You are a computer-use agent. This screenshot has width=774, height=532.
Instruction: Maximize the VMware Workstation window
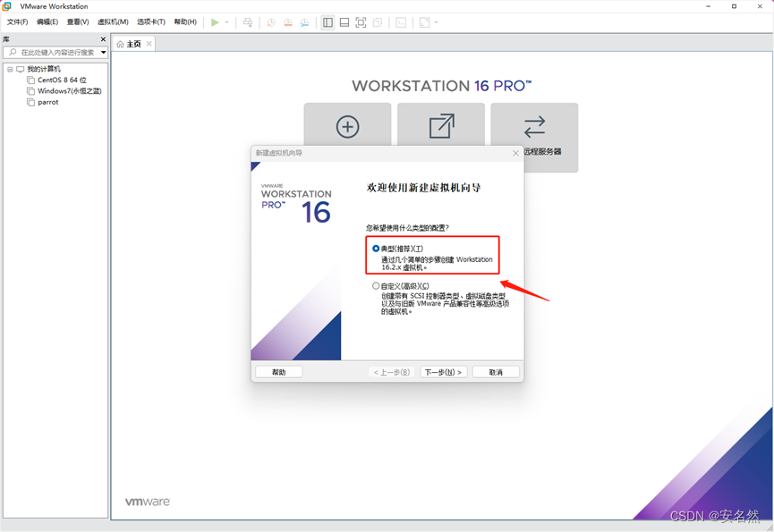(x=734, y=6)
